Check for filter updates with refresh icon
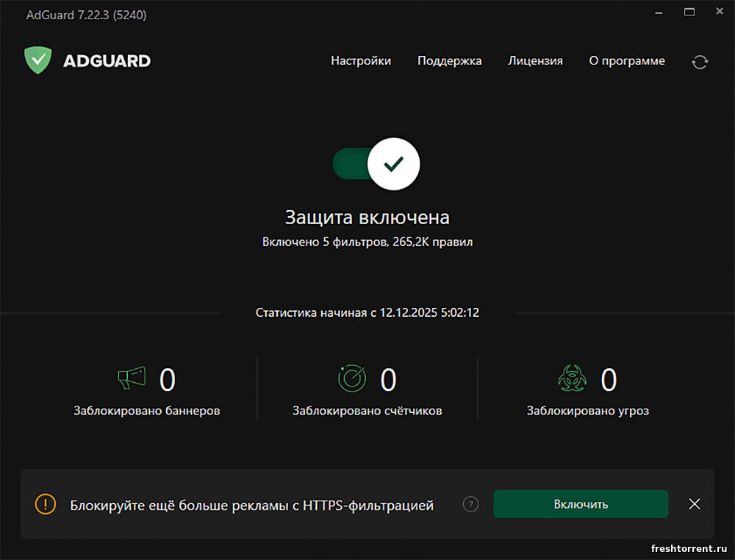Image resolution: width=735 pixels, height=560 pixels. point(700,62)
